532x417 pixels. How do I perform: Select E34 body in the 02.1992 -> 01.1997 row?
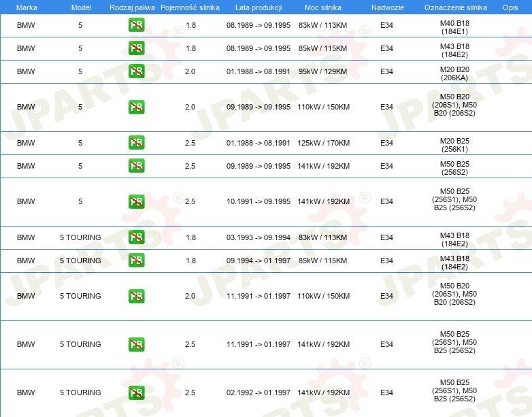(x=386, y=393)
